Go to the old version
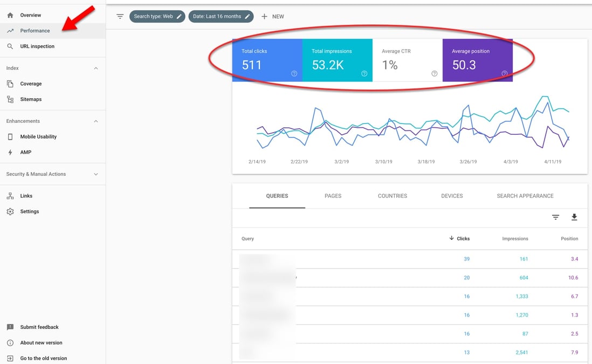592x364 pixels. [43, 358]
